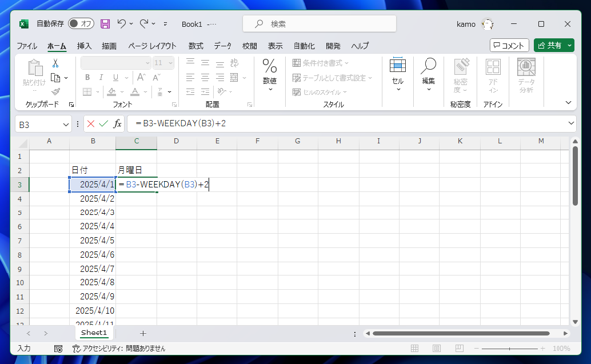Select the Sheet1 sheet tab
591x364 pixels.
point(94,333)
